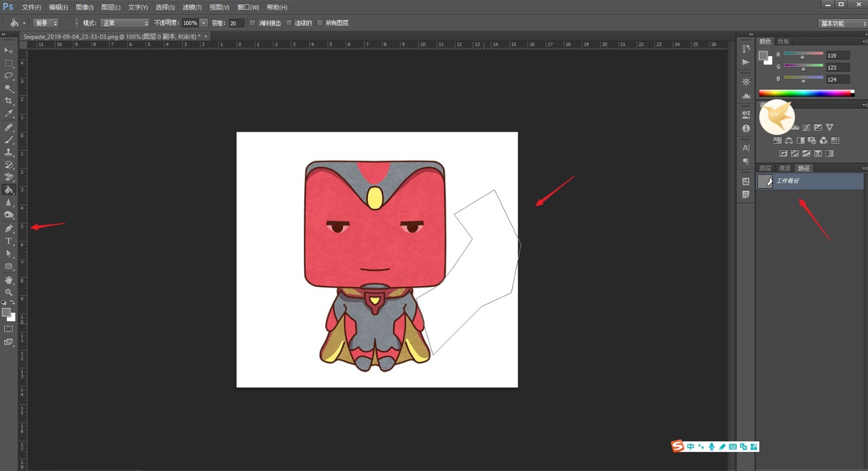Select the Eyedropper tool
This screenshot has height=471, width=868.
9,113
